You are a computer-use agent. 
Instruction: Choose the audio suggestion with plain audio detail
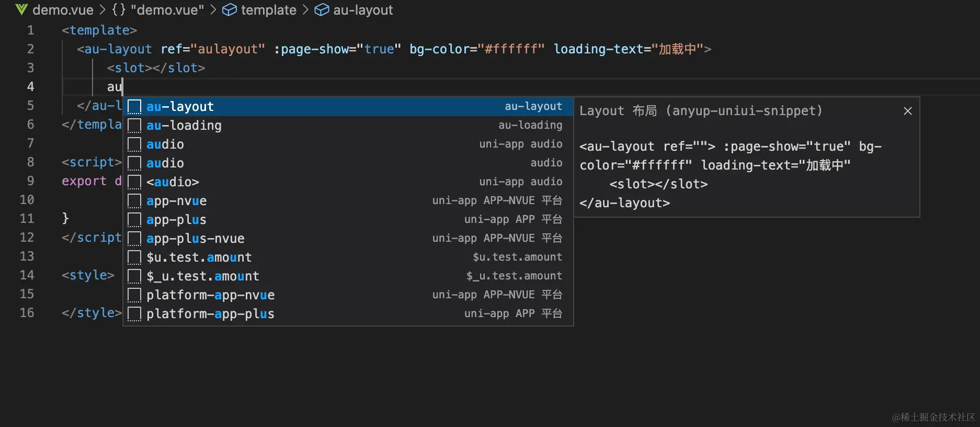(348, 163)
